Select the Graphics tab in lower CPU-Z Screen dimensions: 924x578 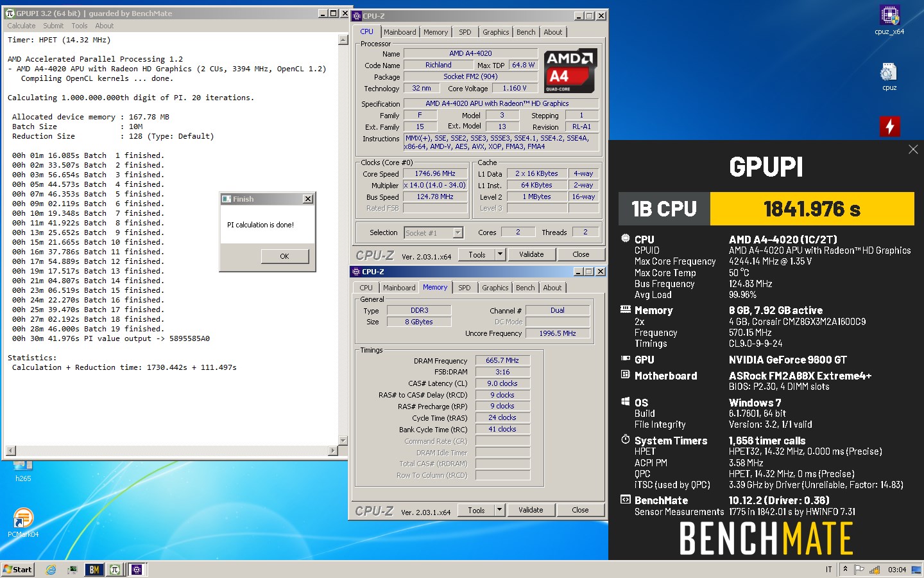coord(495,288)
